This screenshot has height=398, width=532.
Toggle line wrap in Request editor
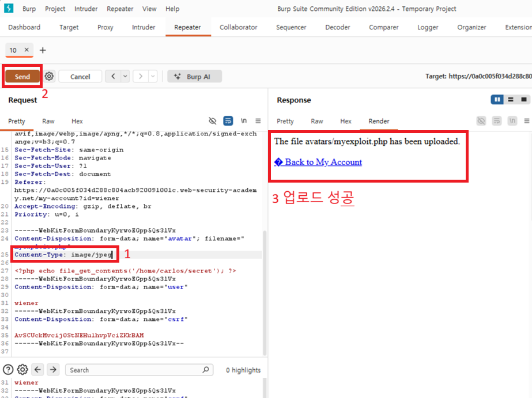coord(228,121)
